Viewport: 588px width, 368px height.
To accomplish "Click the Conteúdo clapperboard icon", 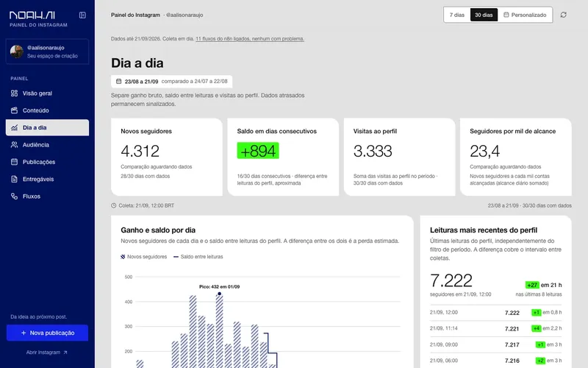I will pos(14,110).
